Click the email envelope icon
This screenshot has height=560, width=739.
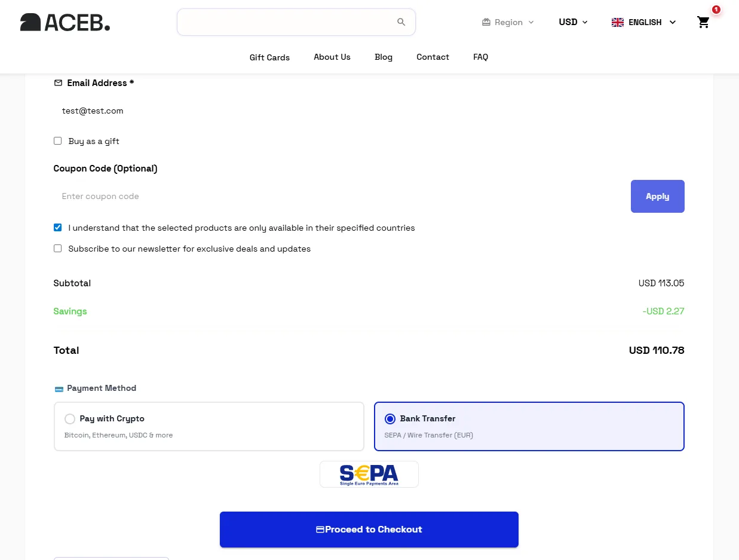[x=57, y=82]
